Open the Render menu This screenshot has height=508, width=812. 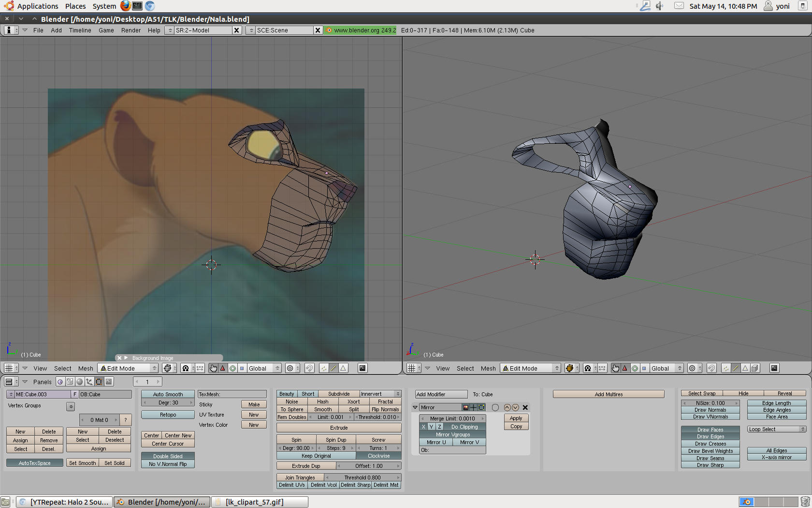click(x=130, y=30)
